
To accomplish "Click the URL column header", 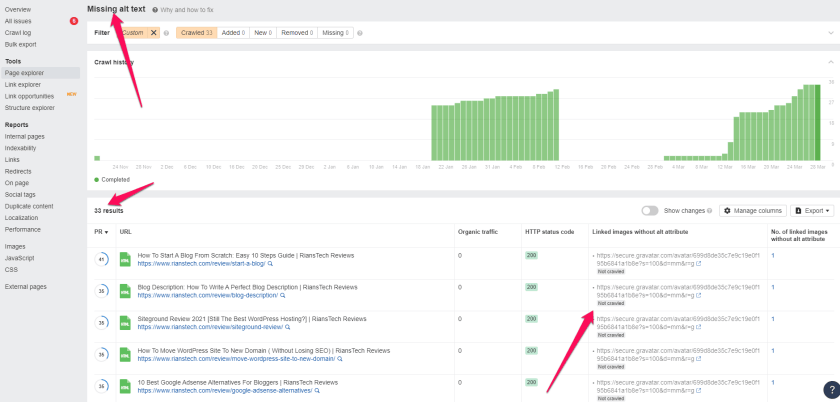I will coord(125,232).
